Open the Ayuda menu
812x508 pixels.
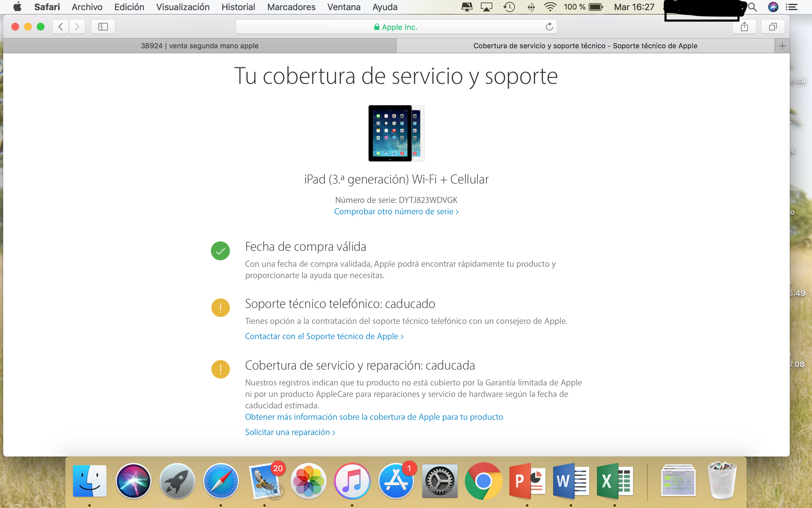tap(385, 7)
